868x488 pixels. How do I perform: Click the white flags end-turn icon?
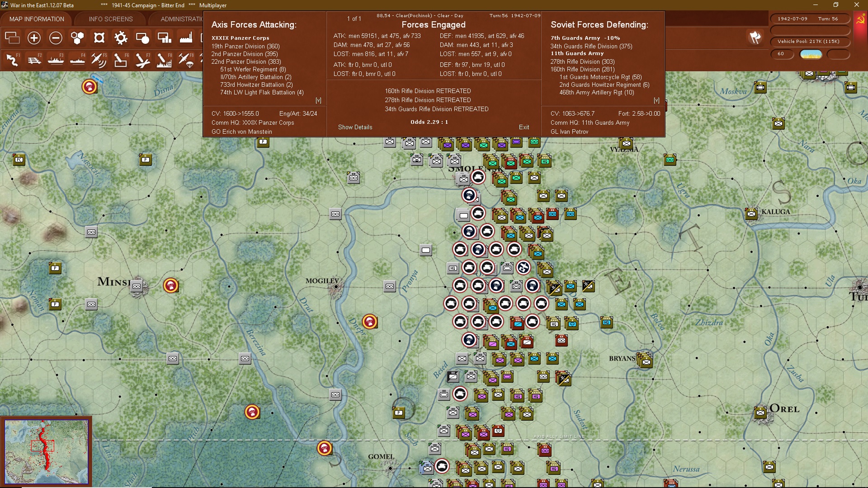point(755,38)
